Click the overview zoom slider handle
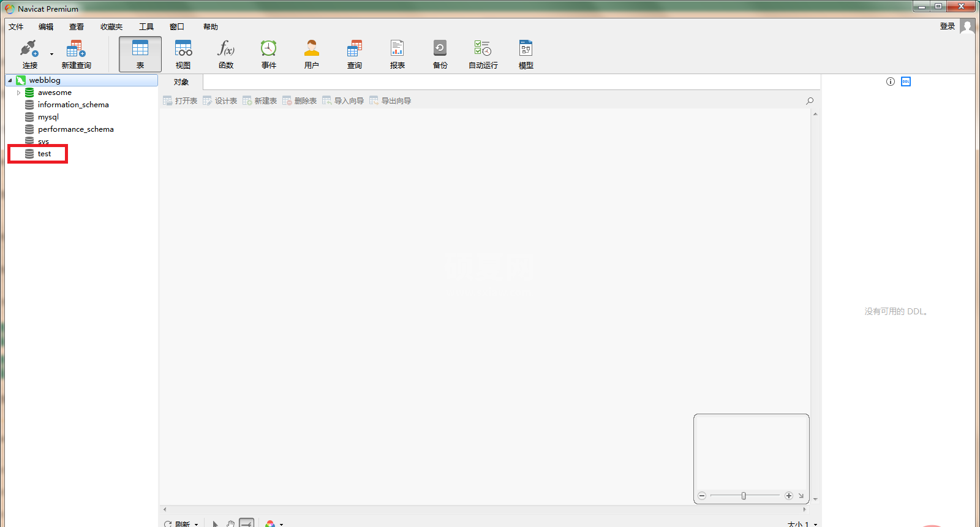This screenshot has width=980, height=527. coord(744,496)
